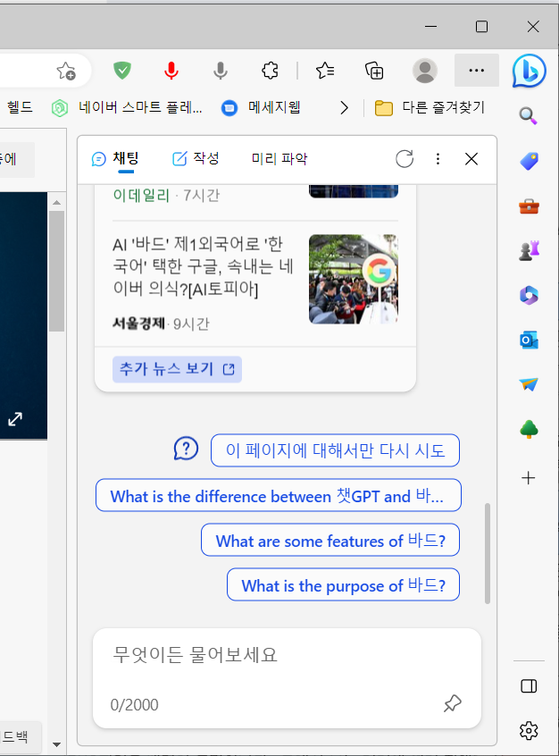Viewport: 559px width, 756px height.
Task: Select 이 페이지에 대해서만 다시 시도 suggestion
Action: [x=335, y=450]
